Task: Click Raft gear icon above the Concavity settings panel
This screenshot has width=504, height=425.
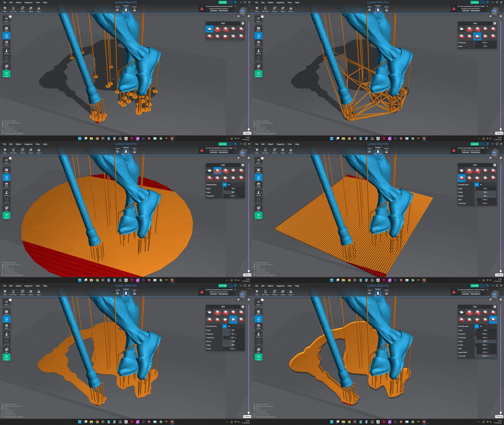Action: coord(495,307)
